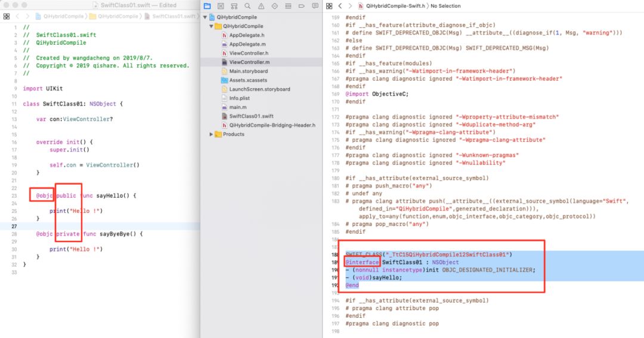Open the Test navigator diamond icon

point(275,6)
